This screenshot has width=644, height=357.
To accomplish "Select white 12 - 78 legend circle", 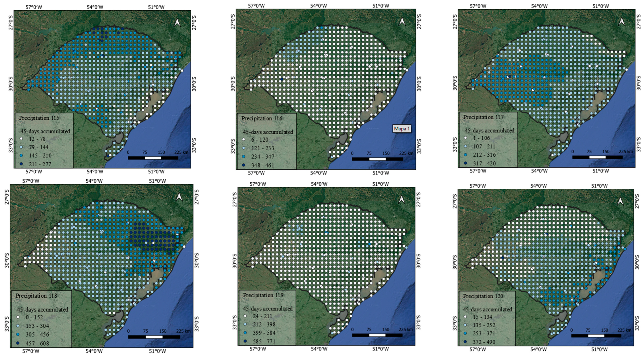I will 21,139.
